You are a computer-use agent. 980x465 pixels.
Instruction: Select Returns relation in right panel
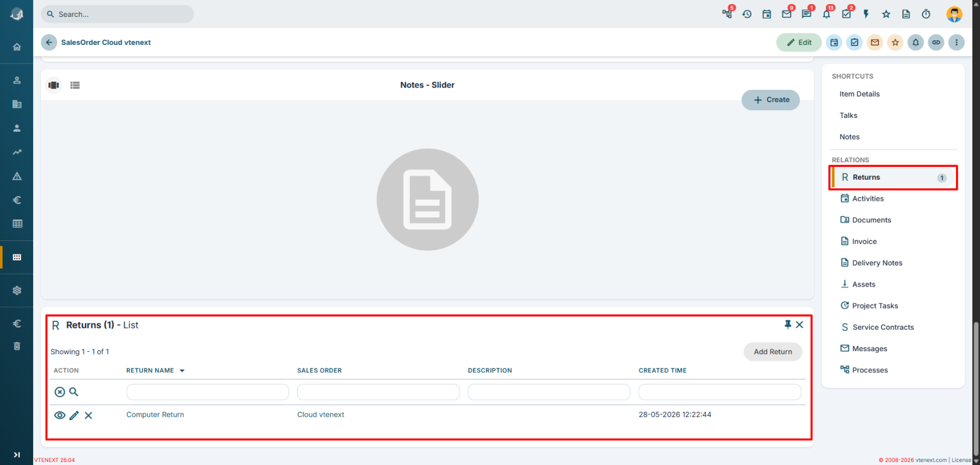pyautogui.click(x=893, y=177)
